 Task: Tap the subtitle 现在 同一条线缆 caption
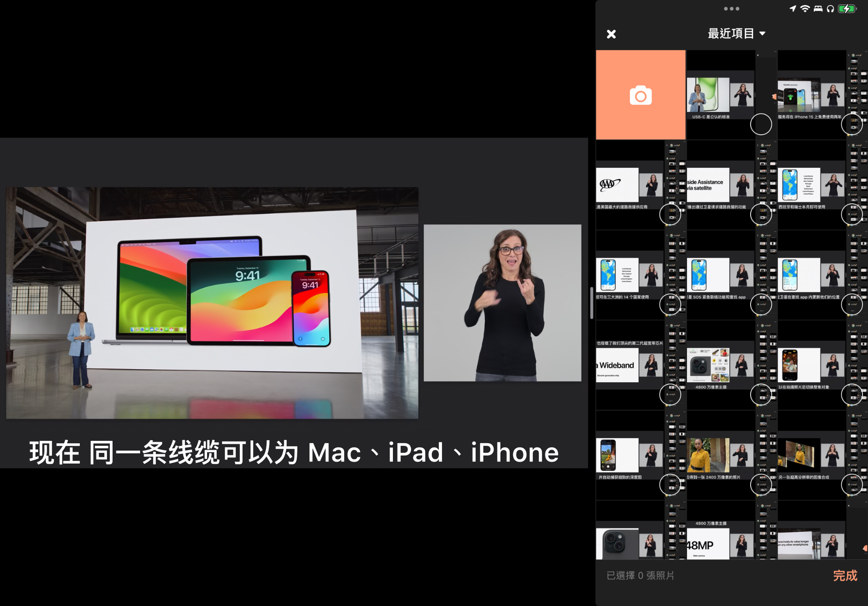[x=294, y=452]
